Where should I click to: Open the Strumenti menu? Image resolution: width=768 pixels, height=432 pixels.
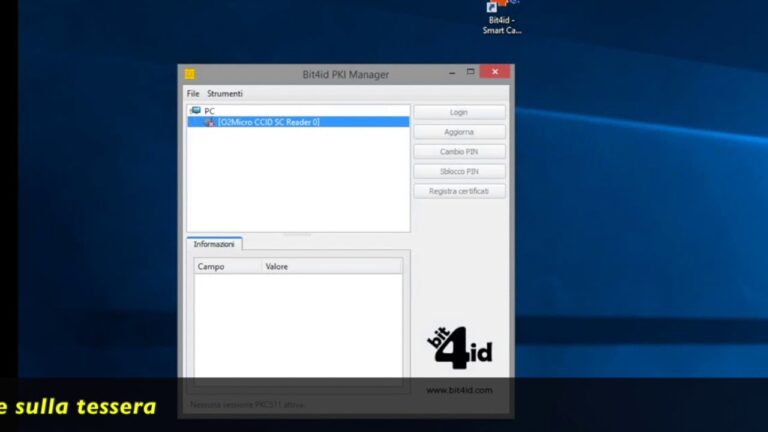pos(225,94)
